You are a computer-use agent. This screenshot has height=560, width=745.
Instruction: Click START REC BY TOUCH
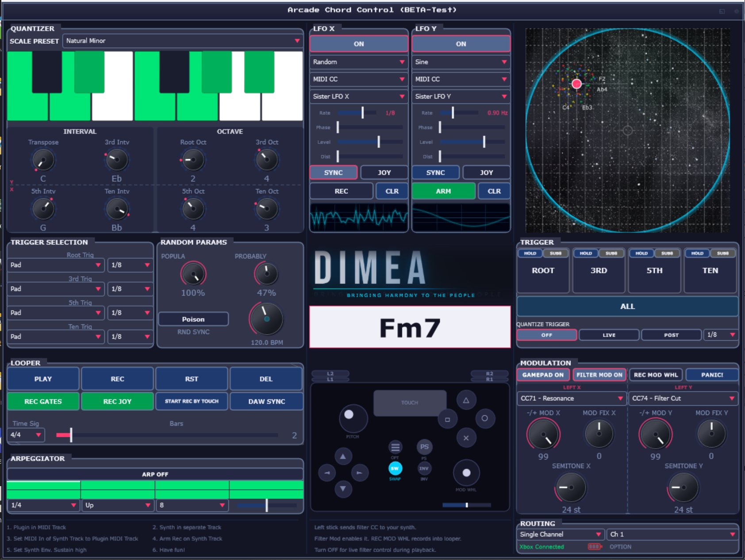[x=192, y=401]
